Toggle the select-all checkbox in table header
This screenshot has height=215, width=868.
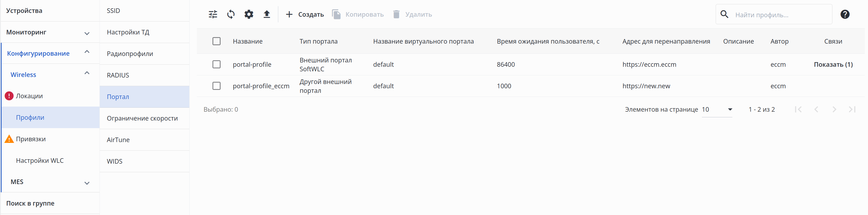[x=216, y=41]
